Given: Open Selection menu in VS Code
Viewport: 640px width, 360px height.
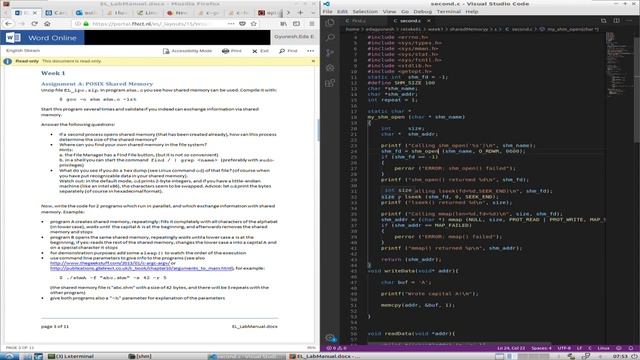Looking at the screenshot, I should pos(365,11).
